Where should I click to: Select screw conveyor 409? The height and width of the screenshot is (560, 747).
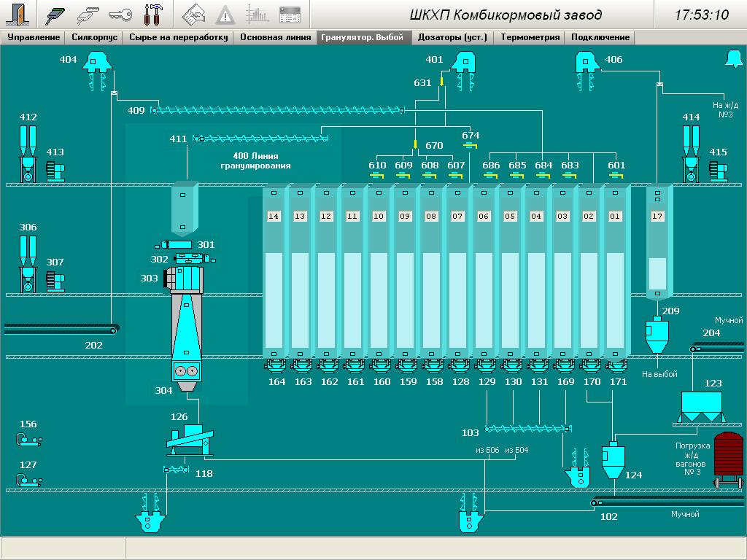pos(277,110)
